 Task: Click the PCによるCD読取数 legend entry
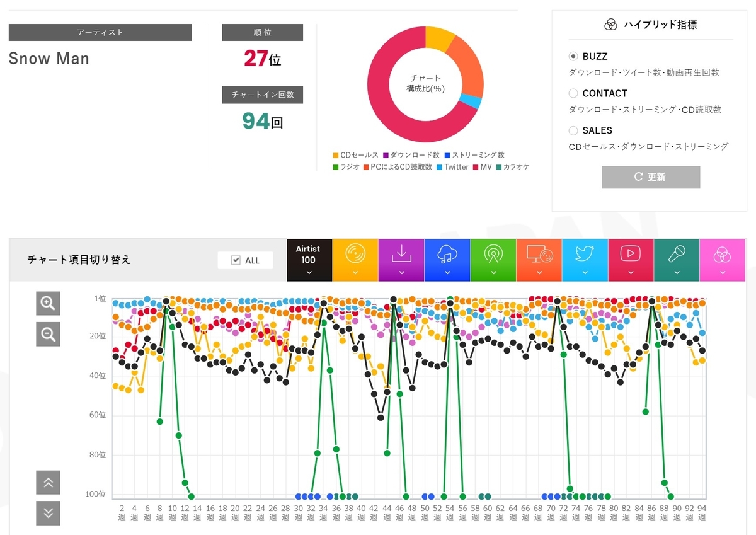(x=398, y=167)
